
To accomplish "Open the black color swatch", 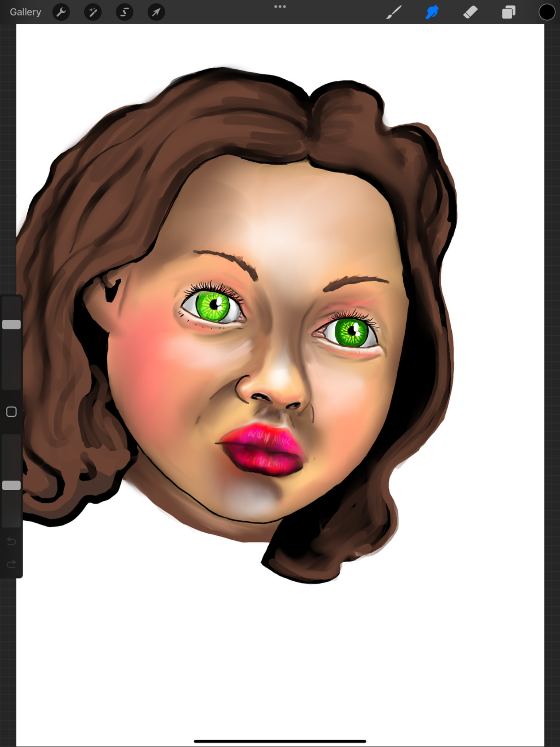I will click(x=546, y=12).
